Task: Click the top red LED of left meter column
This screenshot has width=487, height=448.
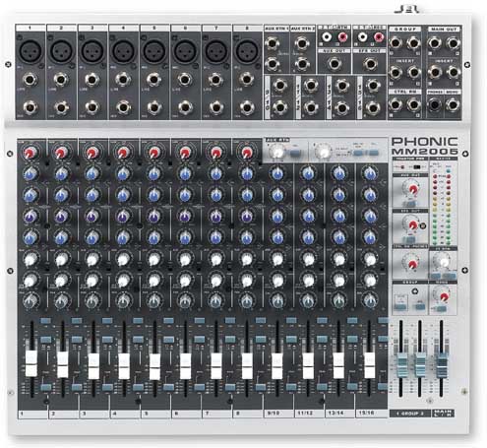Action: [x=435, y=177]
